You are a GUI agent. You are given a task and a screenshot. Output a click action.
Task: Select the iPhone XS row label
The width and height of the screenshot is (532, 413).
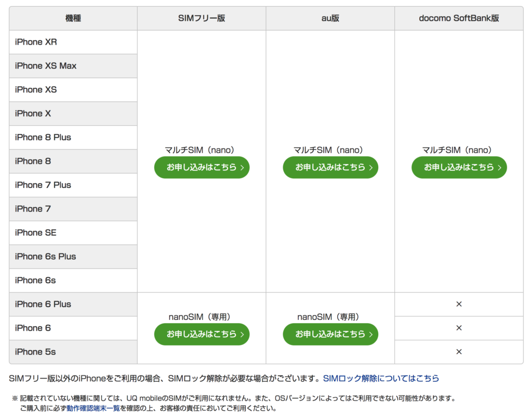click(36, 89)
